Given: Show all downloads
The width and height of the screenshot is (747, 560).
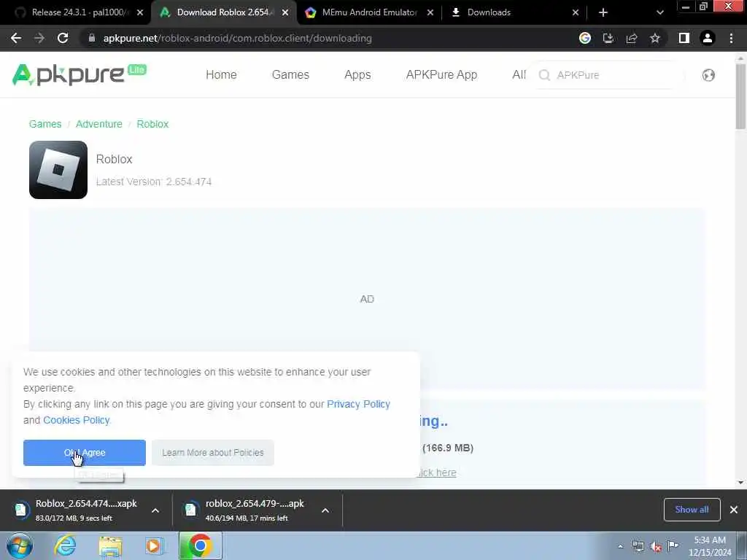Looking at the screenshot, I should (692, 510).
